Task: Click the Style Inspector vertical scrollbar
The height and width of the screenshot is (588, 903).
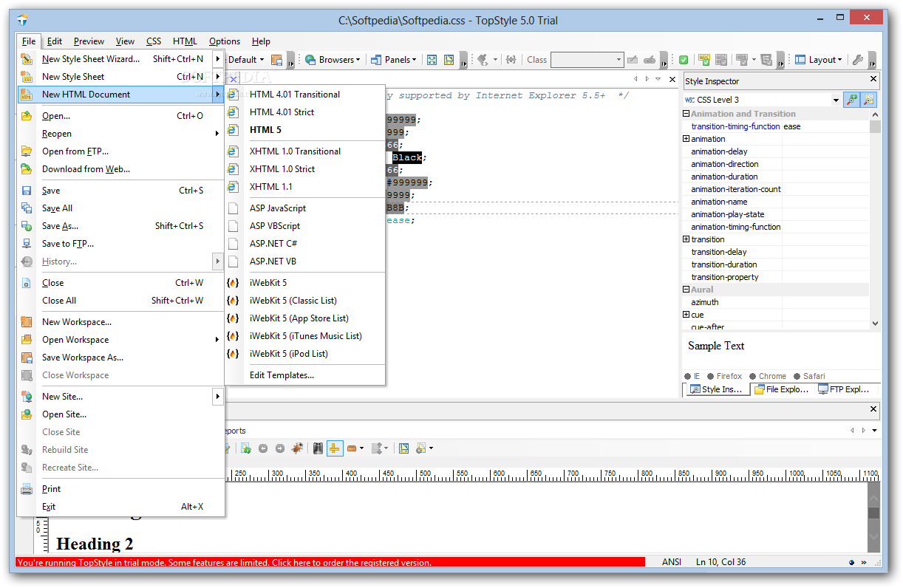Action: [x=876, y=219]
